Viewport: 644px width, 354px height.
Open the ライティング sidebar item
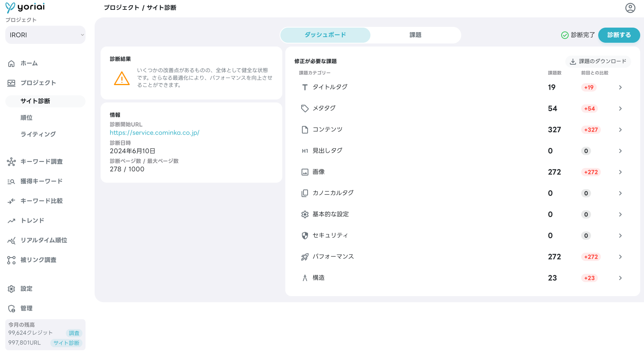click(x=38, y=134)
